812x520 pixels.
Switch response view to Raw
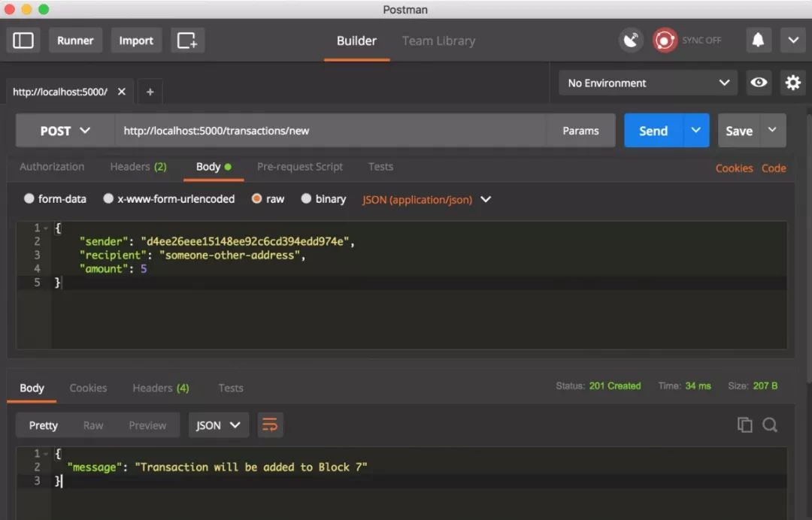pyautogui.click(x=93, y=425)
